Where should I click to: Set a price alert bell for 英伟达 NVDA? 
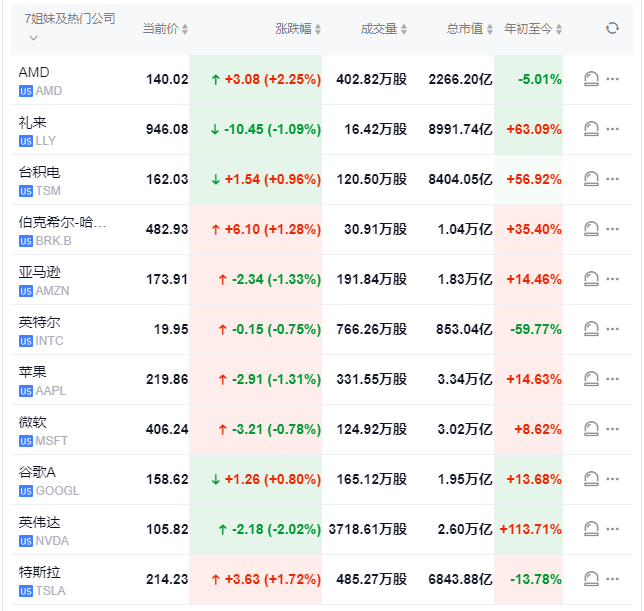click(591, 529)
